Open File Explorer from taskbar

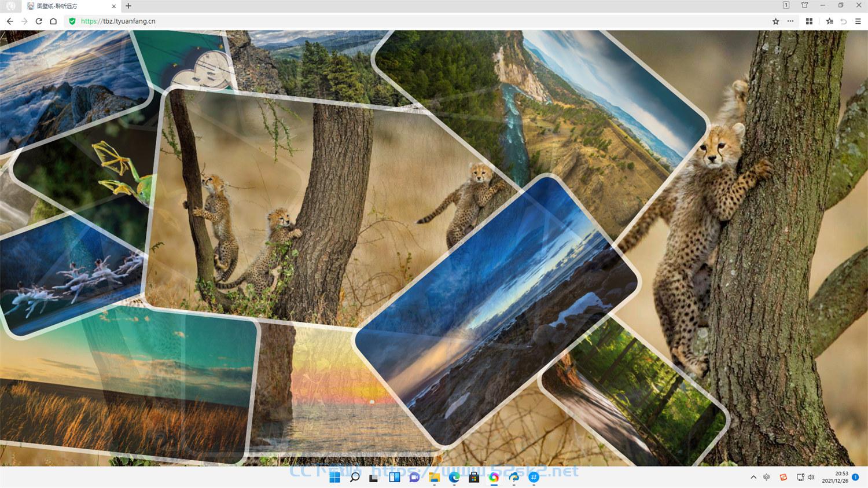[x=434, y=477]
